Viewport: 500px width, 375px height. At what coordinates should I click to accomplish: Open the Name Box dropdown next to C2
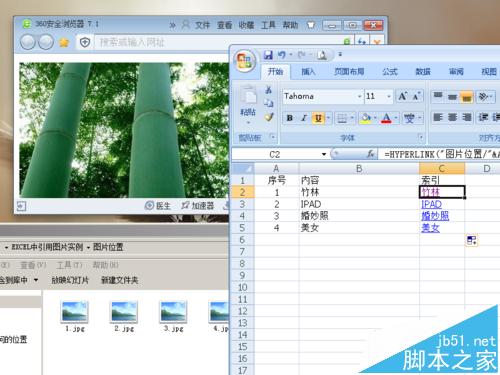[324, 154]
